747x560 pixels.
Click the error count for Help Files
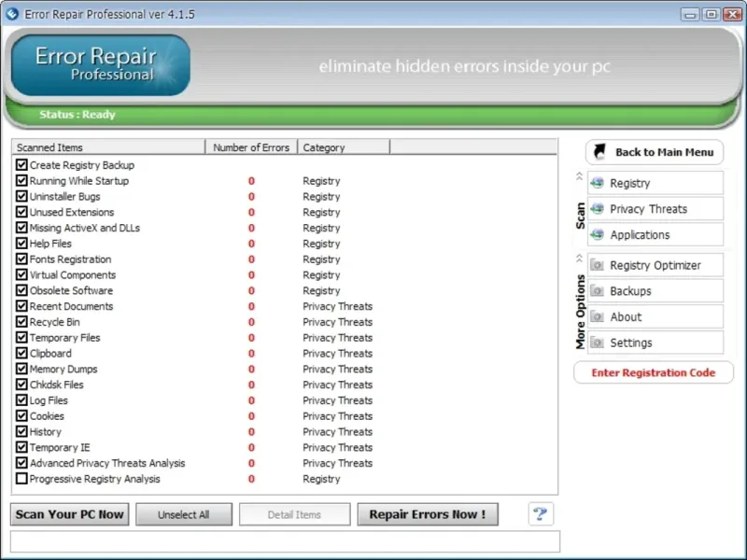pos(251,244)
